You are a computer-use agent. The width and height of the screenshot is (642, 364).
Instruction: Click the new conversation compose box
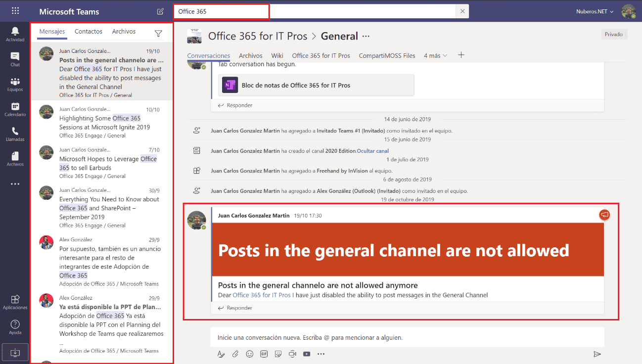(x=407, y=338)
